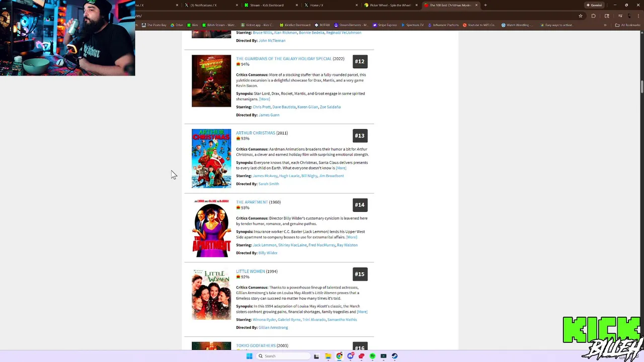Open the KickBot Dashboard bookmark
This screenshot has height=362, width=644.
295,25
